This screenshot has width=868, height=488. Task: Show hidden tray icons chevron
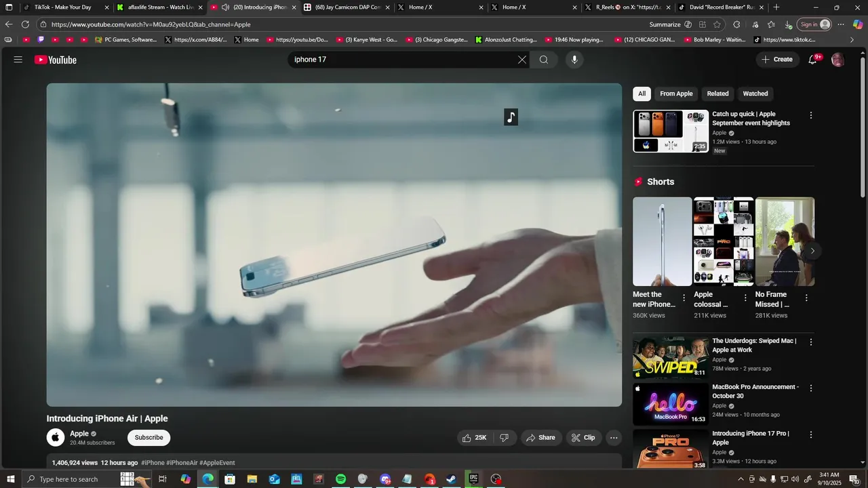[x=741, y=479]
